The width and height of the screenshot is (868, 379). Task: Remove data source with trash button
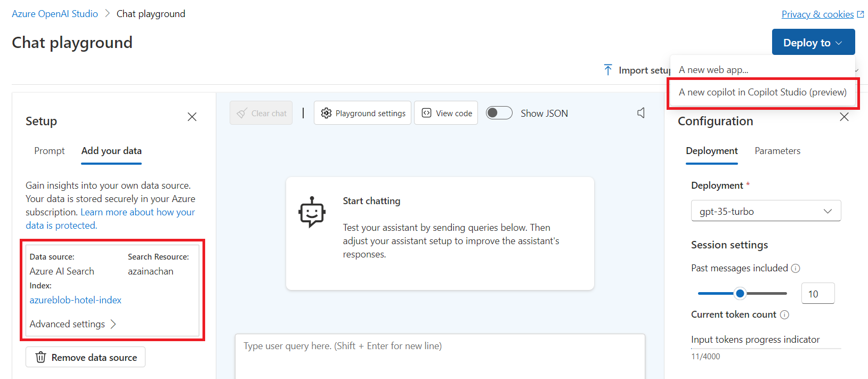click(85, 357)
